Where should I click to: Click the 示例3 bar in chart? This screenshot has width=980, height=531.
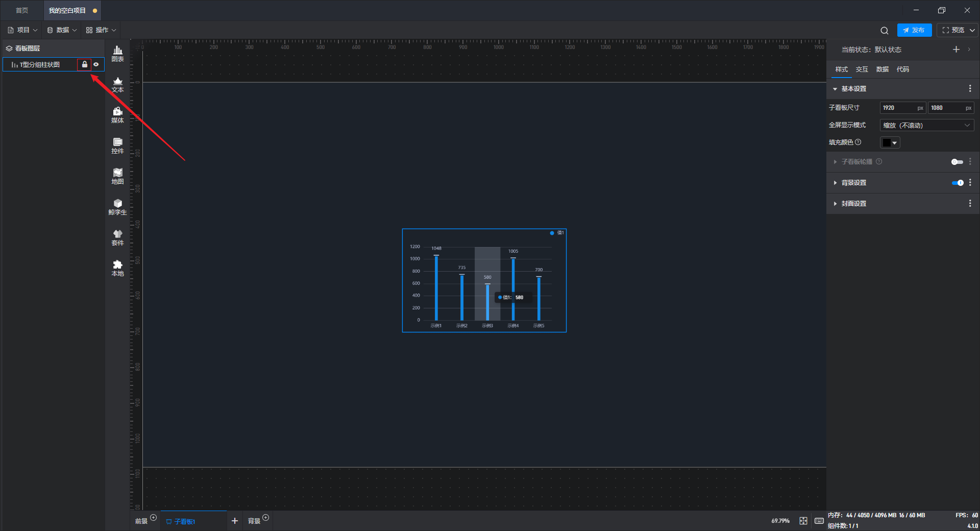(x=487, y=302)
